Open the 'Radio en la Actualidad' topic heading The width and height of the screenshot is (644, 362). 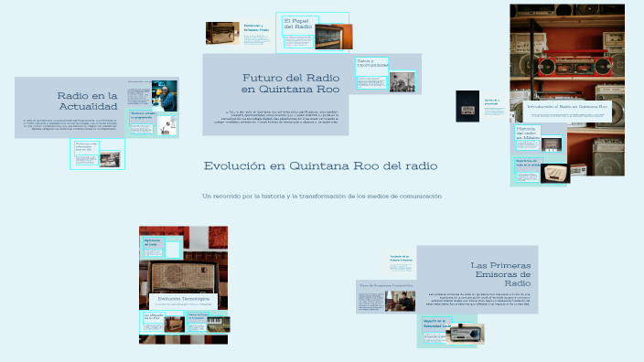[88, 101]
